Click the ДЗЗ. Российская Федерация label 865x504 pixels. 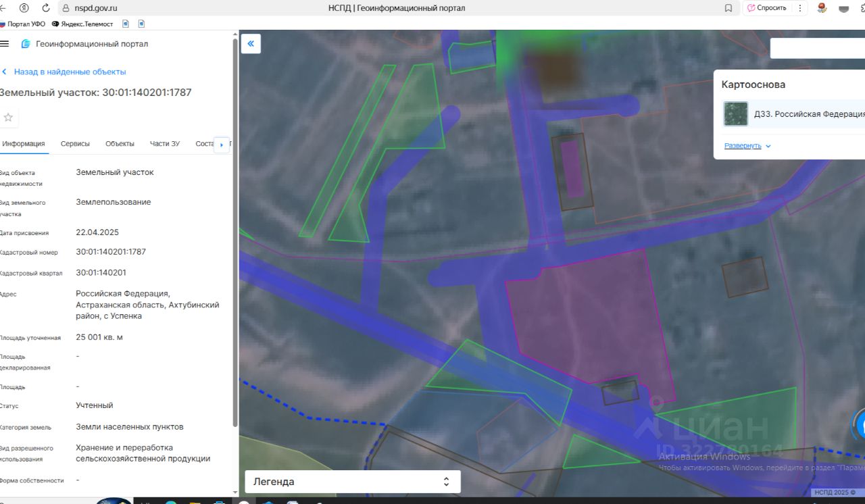(809, 114)
